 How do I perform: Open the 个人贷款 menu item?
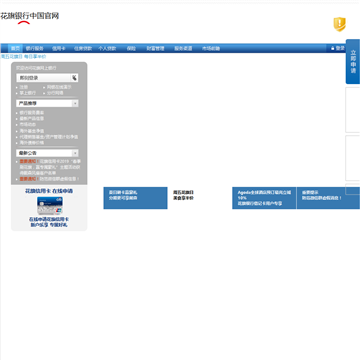(107, 48)
